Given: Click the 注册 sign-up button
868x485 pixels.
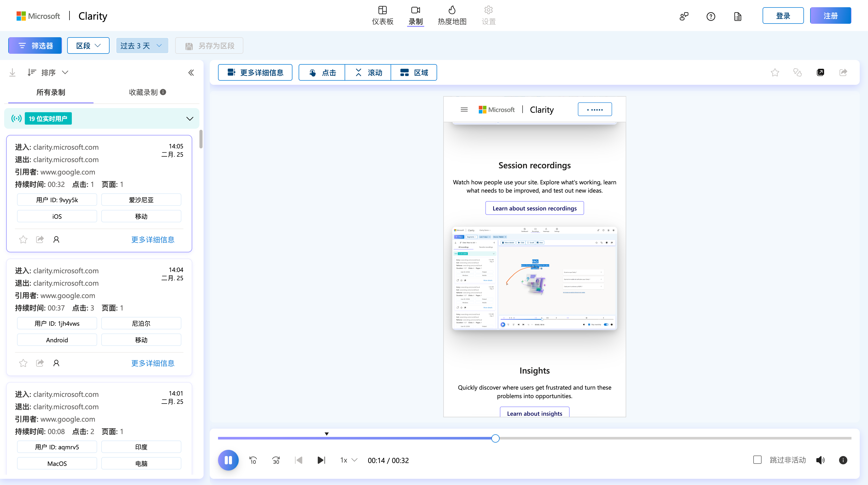Looking at the screenshot, I should (x=830, y=16).
